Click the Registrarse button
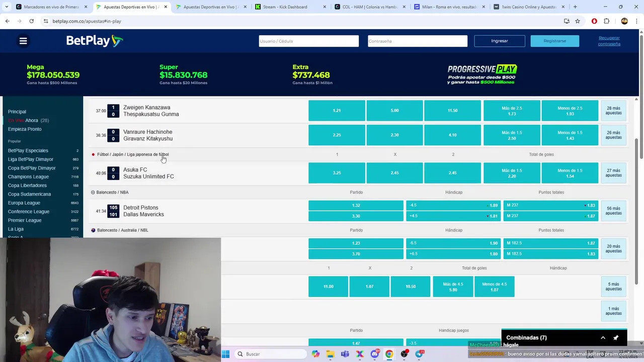The width and height of the screenshot is (644, 362). pos(554,41)
